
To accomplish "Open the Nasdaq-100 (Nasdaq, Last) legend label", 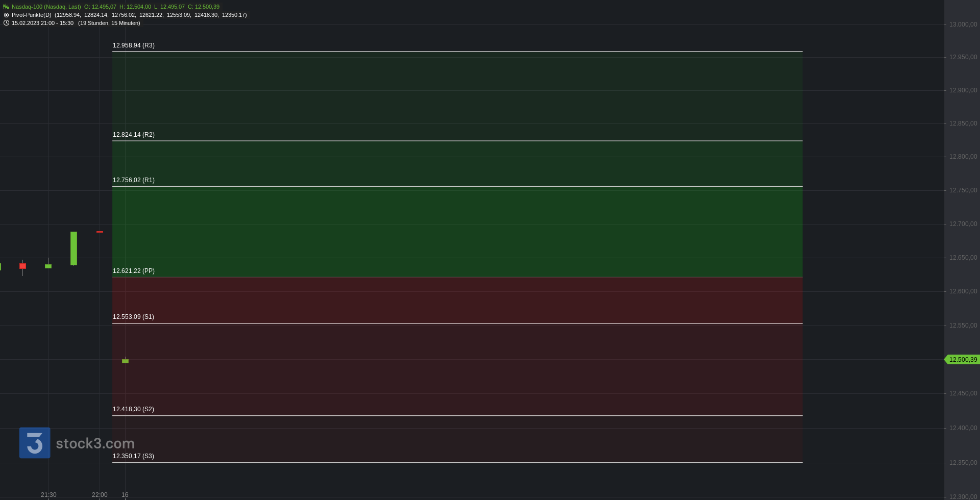I will [x=46, y=7].
